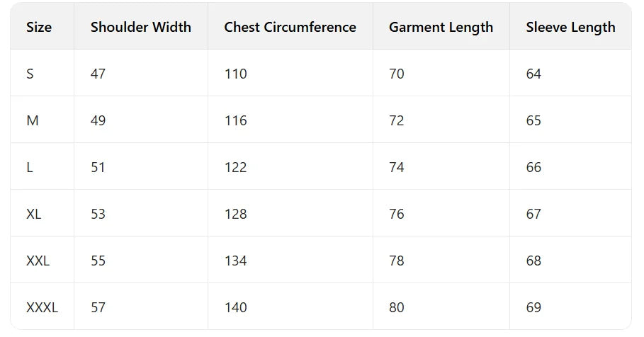Select the size XXL cell

click(38, 261)
